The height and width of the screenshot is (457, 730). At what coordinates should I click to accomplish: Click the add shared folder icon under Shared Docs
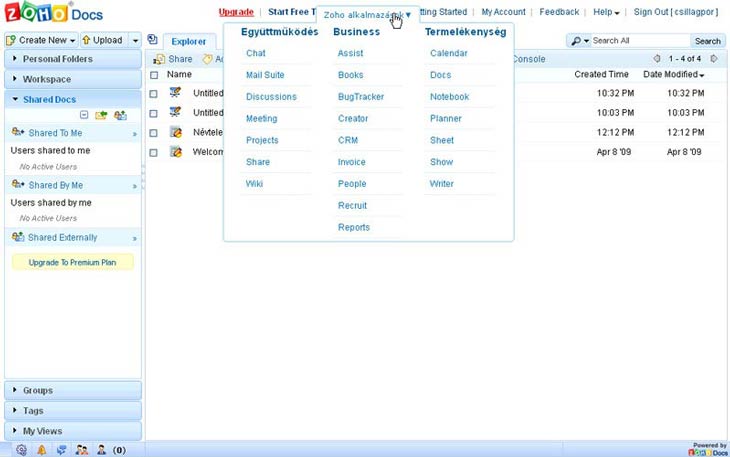101,116
